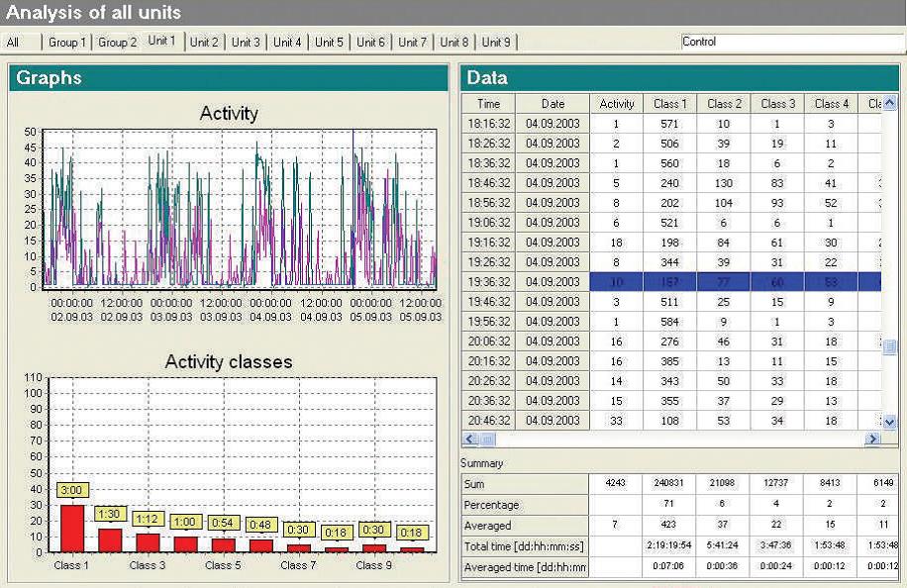Choose the 19:16:32 time entry
The width and height of the screenshot is (907, 588).
[x=489, y=243]
